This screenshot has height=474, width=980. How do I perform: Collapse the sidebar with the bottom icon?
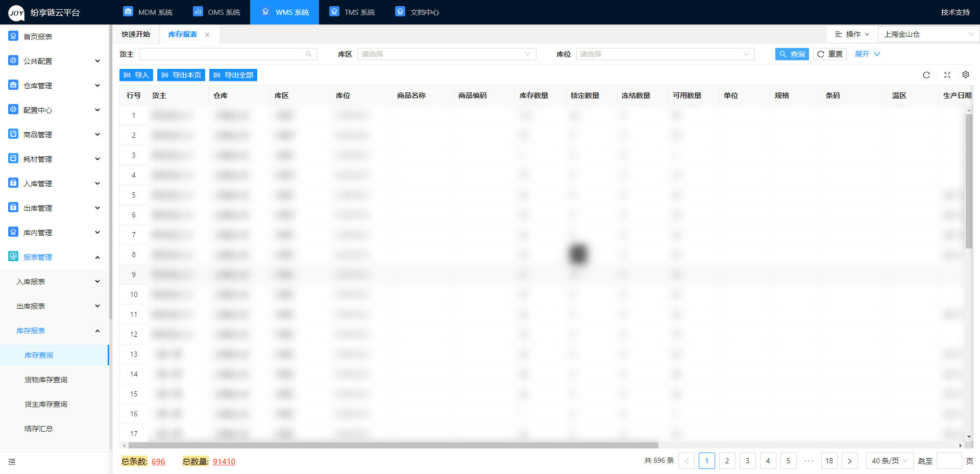pyautogui.click(x=12, y=462)
